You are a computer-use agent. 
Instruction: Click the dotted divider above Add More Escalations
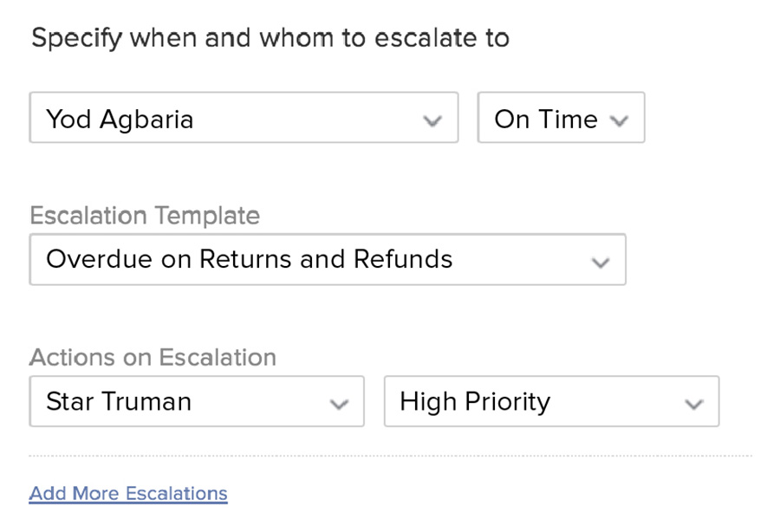pyautogui.click(x=390, y=455)
